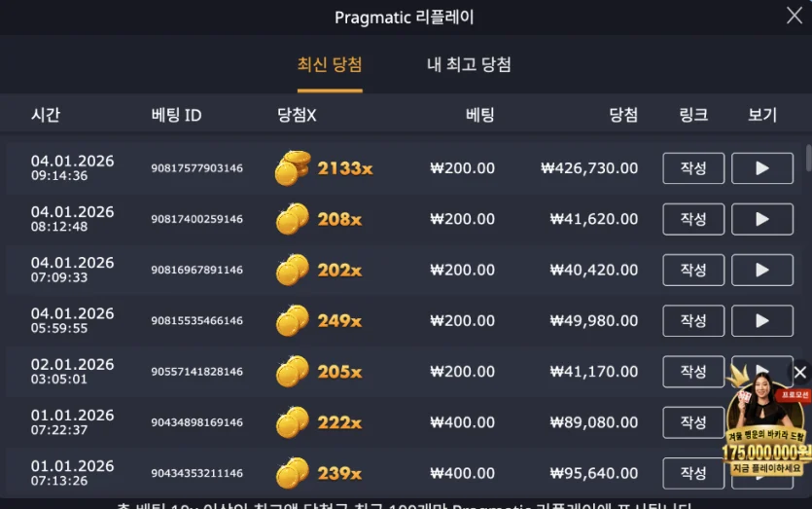Click the list's vertical scrollbar
The width and height of the screenshot is (812, 509).
tap(808, 158)
